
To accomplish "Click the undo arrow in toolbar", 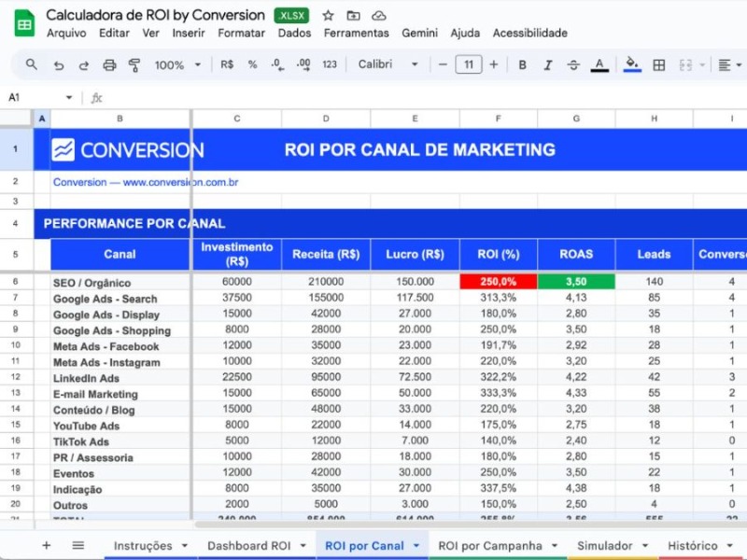I will pos(59,65).
